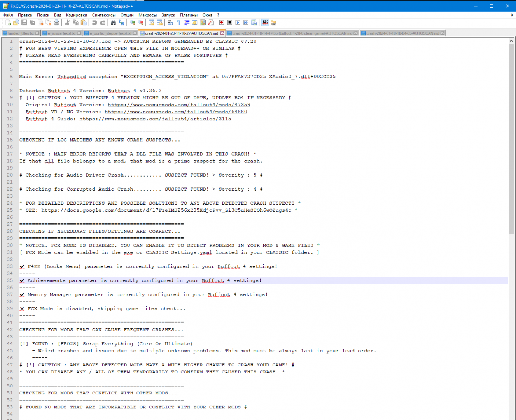516x420 pixels.
Task: Toggle word wrap toolbar icon
Action: point(170,23)
